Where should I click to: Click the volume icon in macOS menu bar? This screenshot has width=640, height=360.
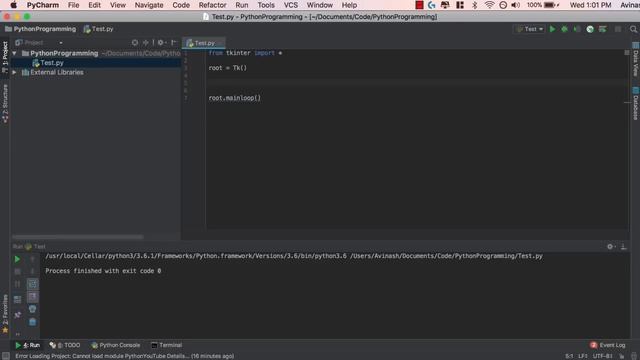click(516, 5)
